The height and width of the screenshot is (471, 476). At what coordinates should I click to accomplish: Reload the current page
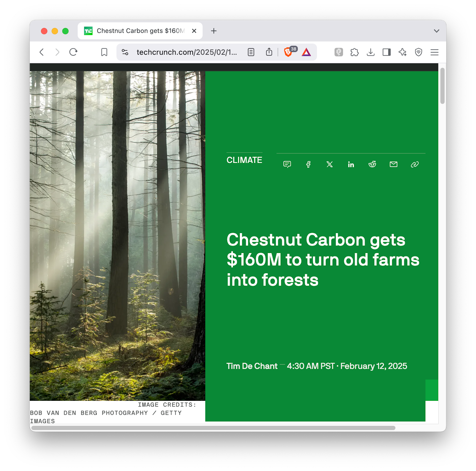pos(73,52)
